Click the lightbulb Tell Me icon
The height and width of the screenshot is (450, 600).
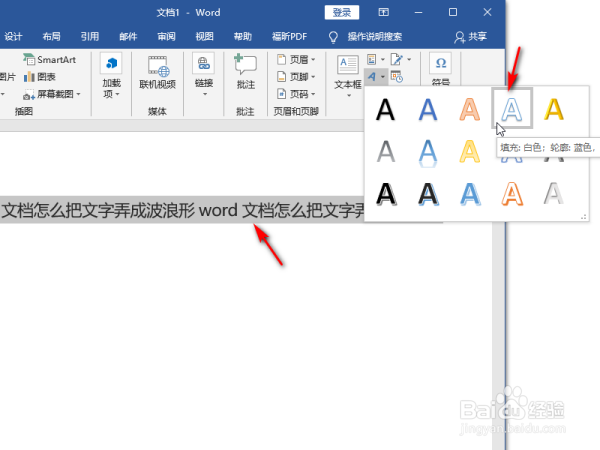click(333, 37)
